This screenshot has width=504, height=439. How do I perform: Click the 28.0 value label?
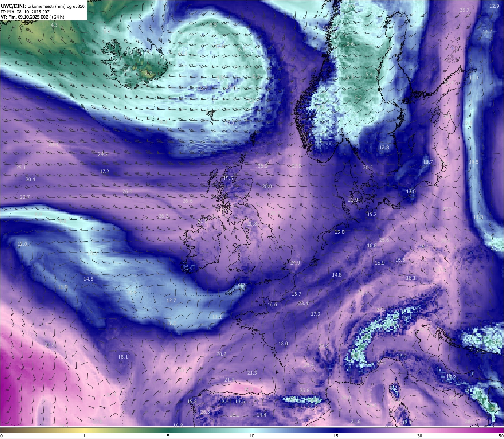point(346,397)
